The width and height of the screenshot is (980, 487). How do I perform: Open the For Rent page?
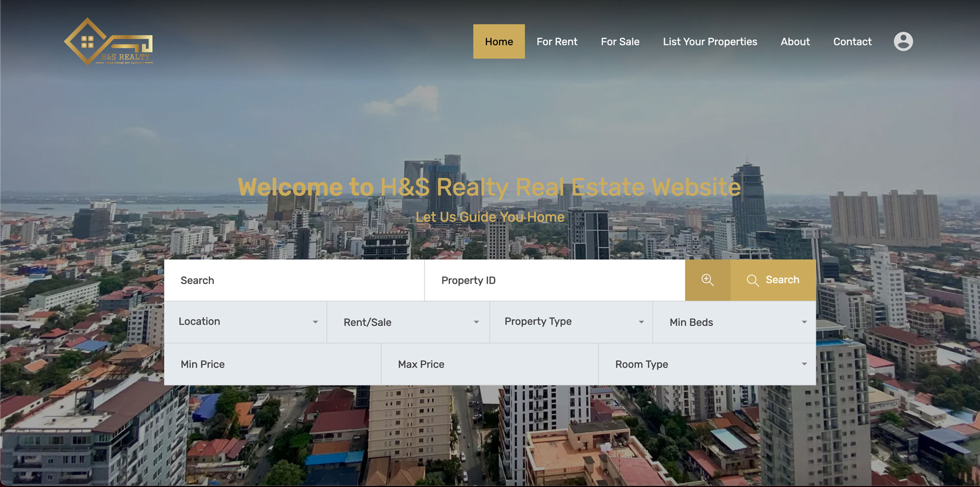pyautogui.click(x=556, y=41)
